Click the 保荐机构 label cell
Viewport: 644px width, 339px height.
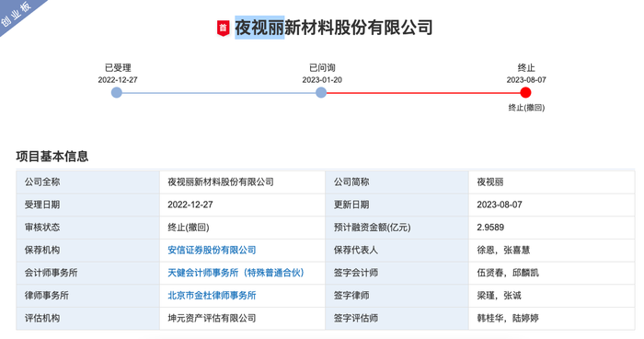click(87, 251)
